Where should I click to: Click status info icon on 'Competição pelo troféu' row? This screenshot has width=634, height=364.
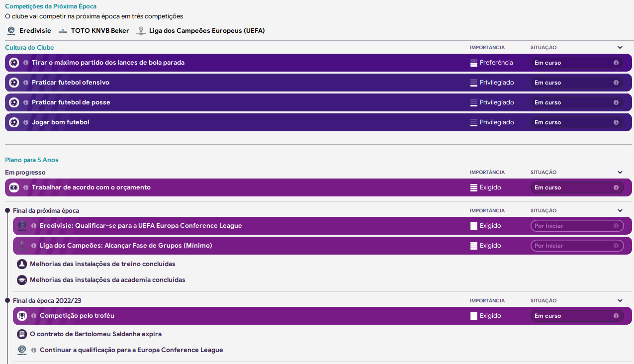616,316
